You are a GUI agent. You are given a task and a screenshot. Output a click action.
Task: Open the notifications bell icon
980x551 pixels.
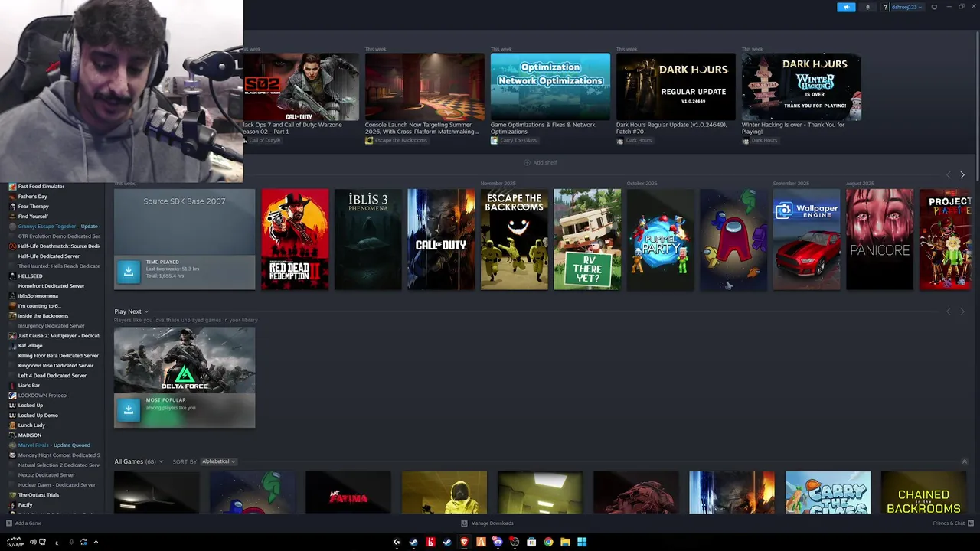coord(867,7)
